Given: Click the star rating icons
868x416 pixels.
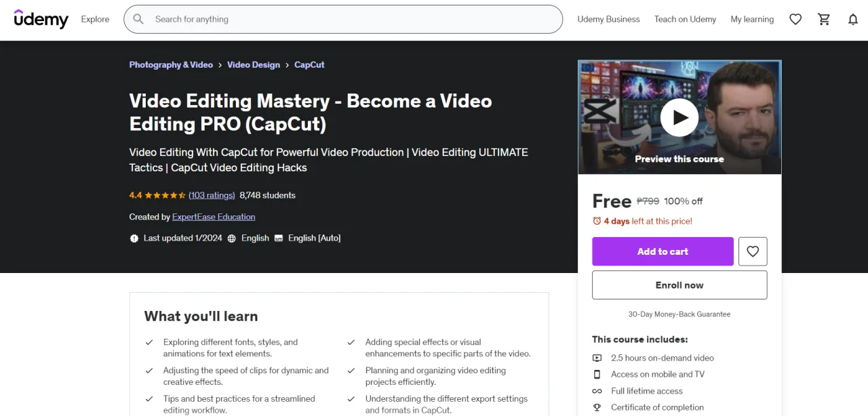Looking at the screenshot, I should point(165,195).
